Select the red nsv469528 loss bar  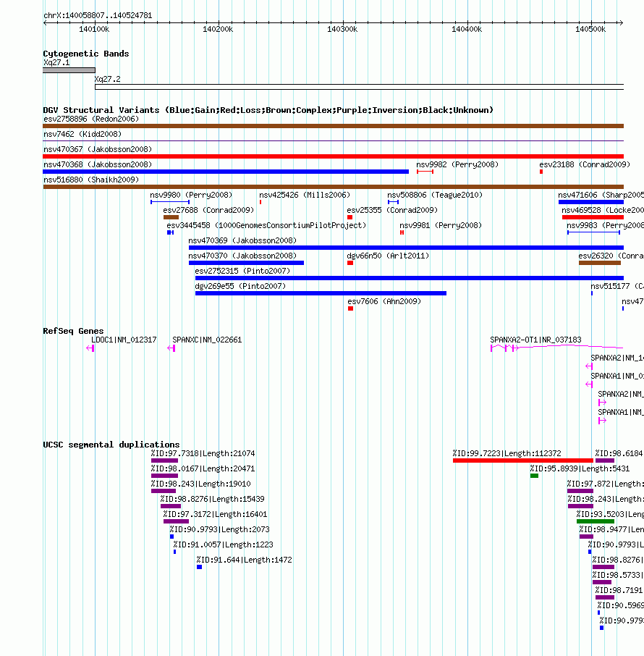[593, 217]
